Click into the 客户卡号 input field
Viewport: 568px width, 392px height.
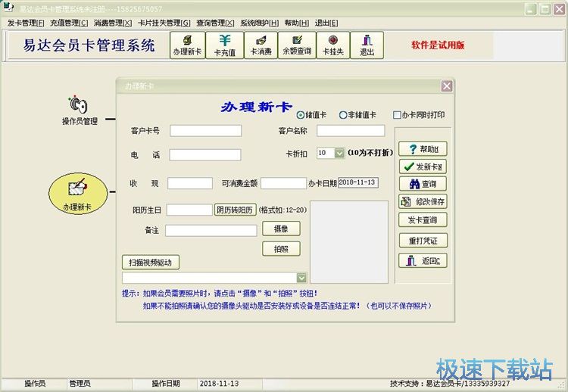205,131
